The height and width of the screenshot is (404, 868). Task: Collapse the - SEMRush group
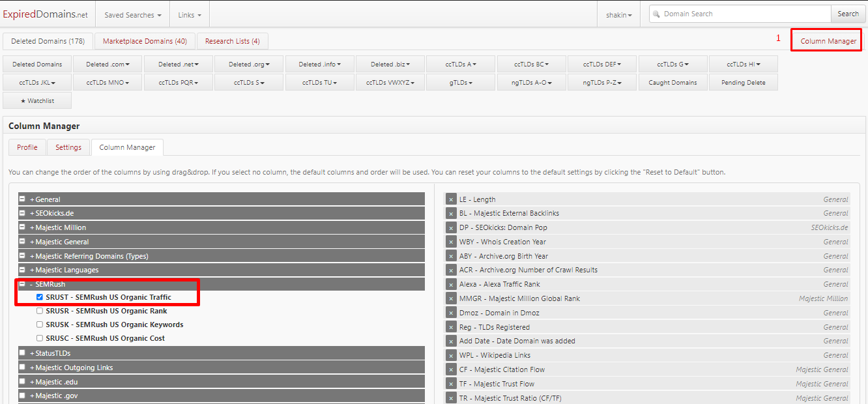(x=47, y=284)
